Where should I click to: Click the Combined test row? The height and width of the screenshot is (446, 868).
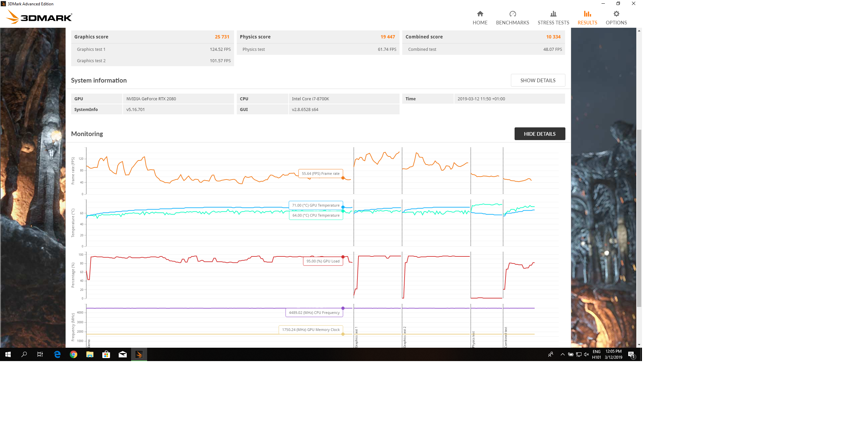tap(483, 49)
